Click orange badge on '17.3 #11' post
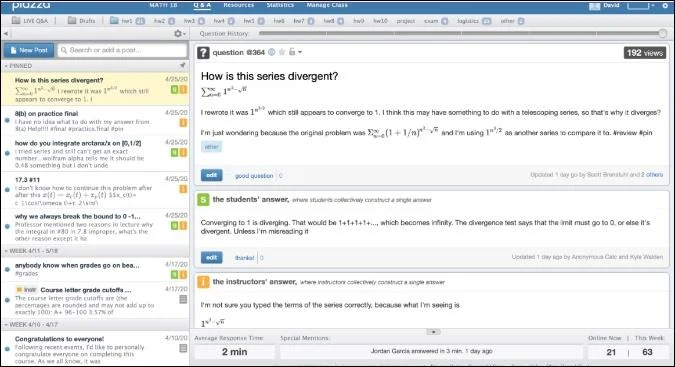The image size is (675, 367). point(183,188)
